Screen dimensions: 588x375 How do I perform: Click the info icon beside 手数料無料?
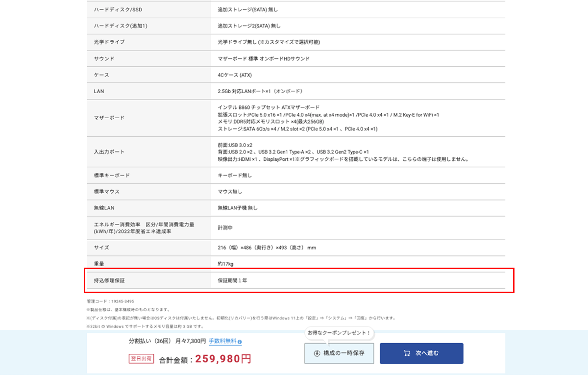point(240,342)
